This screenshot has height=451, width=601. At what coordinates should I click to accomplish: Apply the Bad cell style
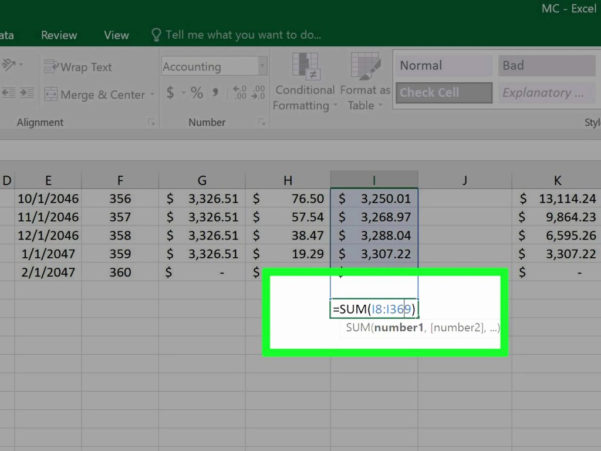547,66
